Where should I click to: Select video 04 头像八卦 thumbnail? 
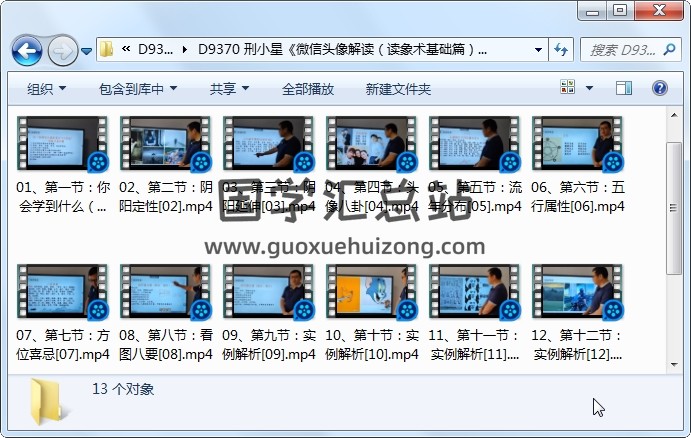(372, 144)
